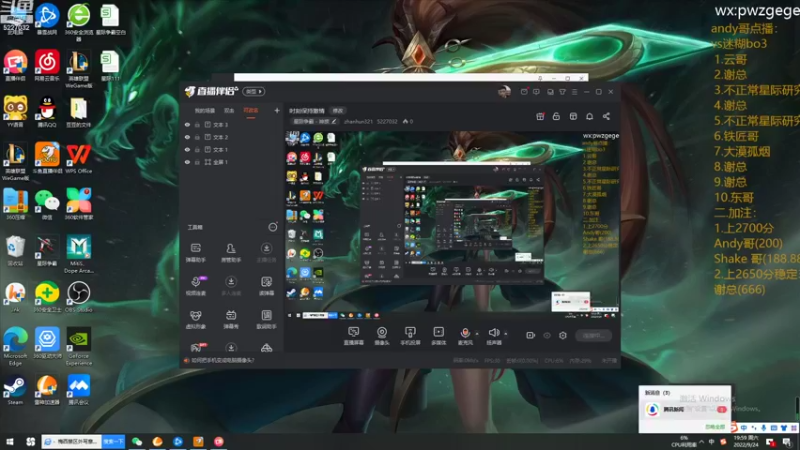
Task: Lock the 文本 1 layer
Action: (x=197, y=149)
